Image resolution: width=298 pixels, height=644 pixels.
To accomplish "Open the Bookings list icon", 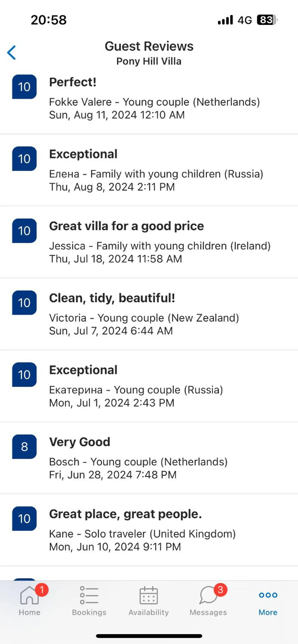I will click(89, 595).
